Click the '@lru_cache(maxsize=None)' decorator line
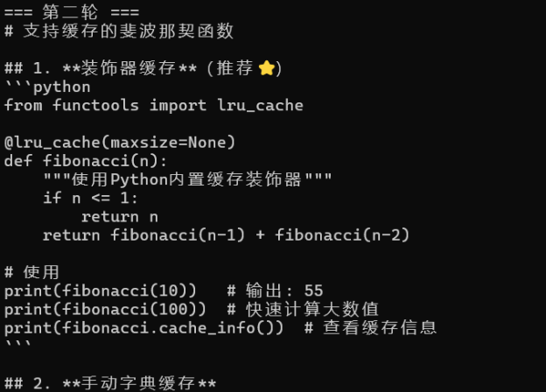546x392 pixels. click(x=120, y=142)
